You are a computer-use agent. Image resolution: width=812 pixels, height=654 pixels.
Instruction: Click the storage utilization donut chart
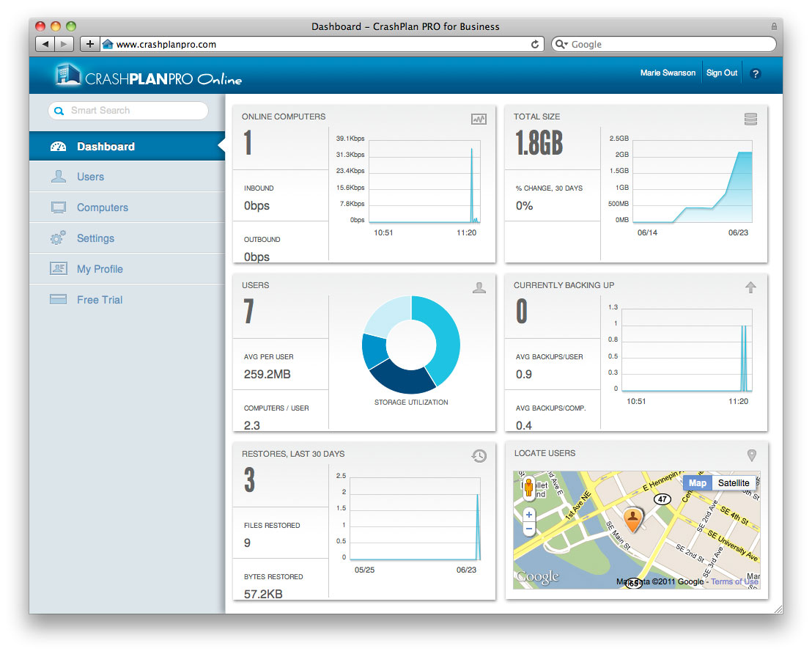(x=411, y=345)
